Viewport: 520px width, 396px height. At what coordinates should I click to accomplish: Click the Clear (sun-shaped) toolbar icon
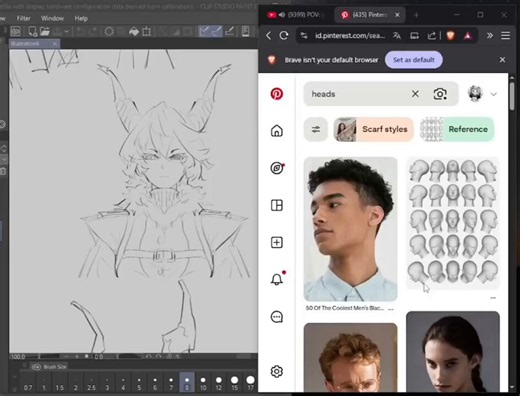(x=109, y=32)
